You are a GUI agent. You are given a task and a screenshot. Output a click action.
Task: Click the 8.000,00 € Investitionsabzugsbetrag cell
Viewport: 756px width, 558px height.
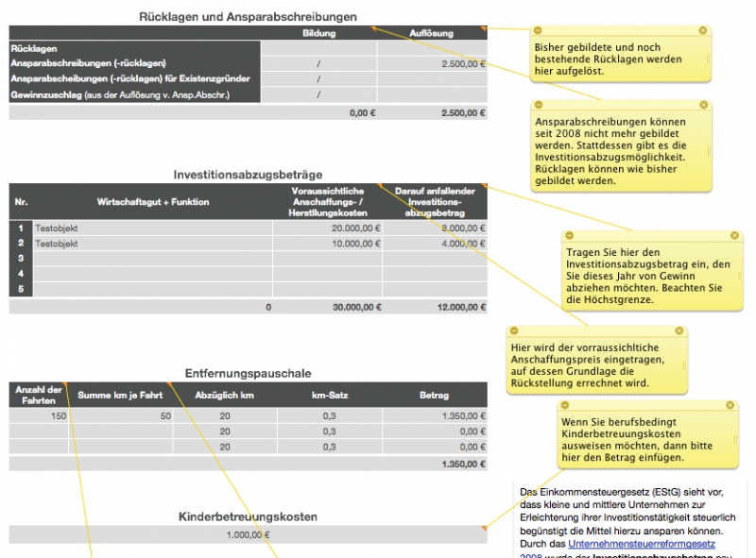(436, 228)
